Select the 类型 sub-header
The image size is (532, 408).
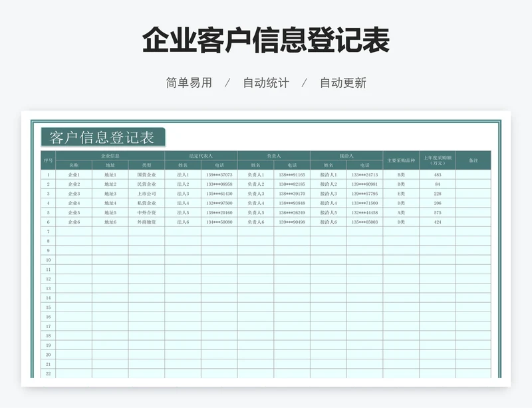(x=146, y=165)
